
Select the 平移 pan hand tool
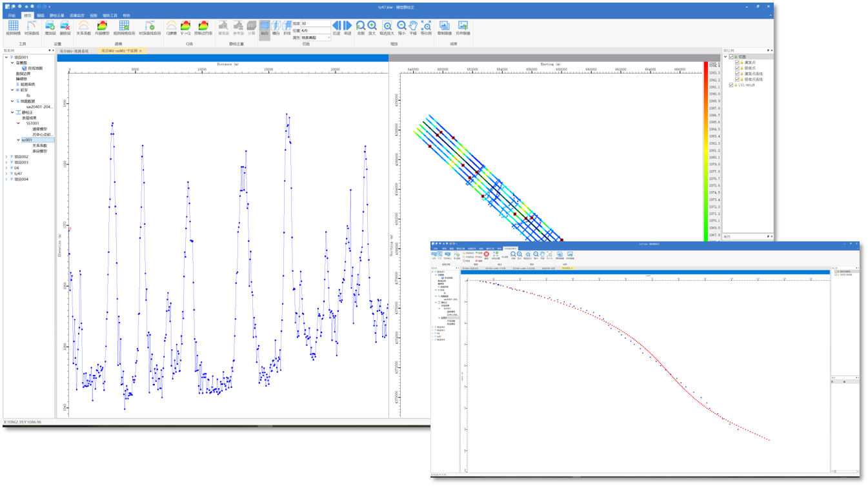(413, 25)
